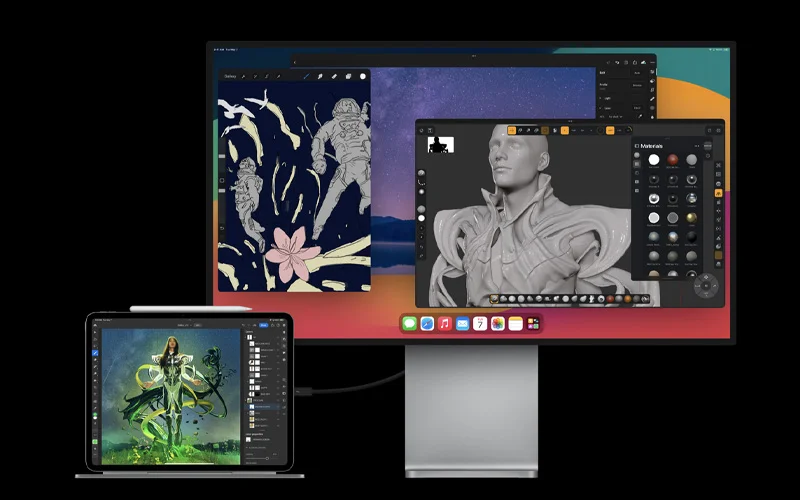
Task: Select the white material sphere in Materials
Action: click(654, 160)
